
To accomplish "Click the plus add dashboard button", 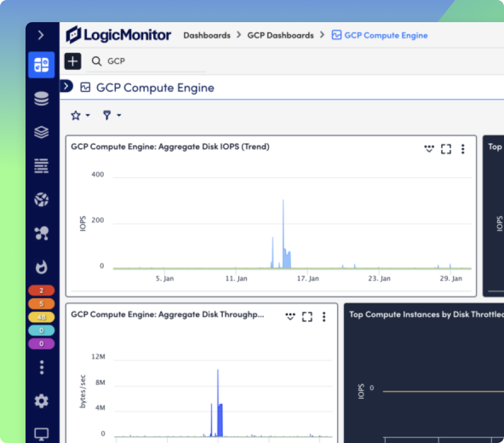I will pos(73,61).
